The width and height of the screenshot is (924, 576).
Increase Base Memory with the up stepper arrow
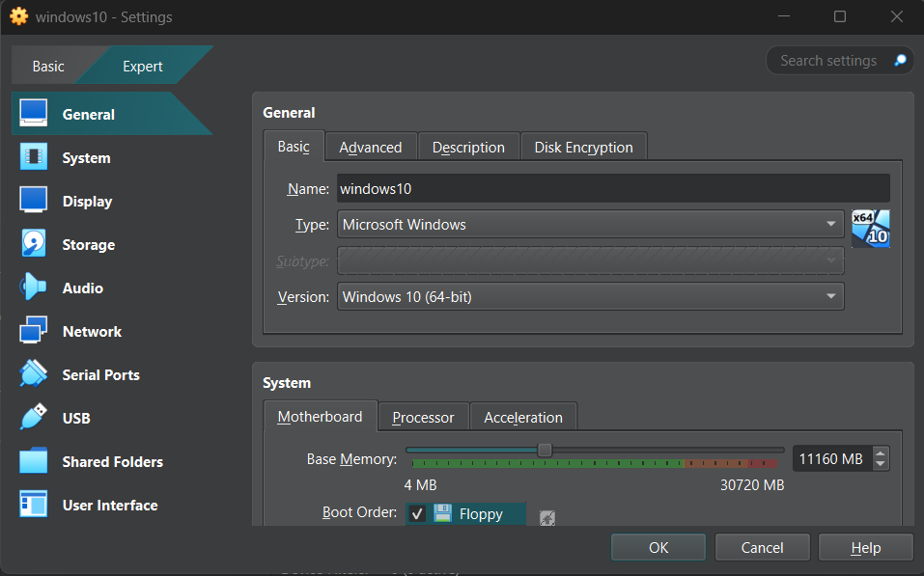[881, 453]
